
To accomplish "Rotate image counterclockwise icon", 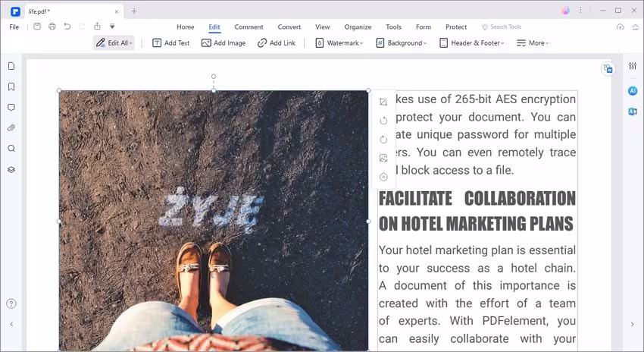I will coord(383,121).
